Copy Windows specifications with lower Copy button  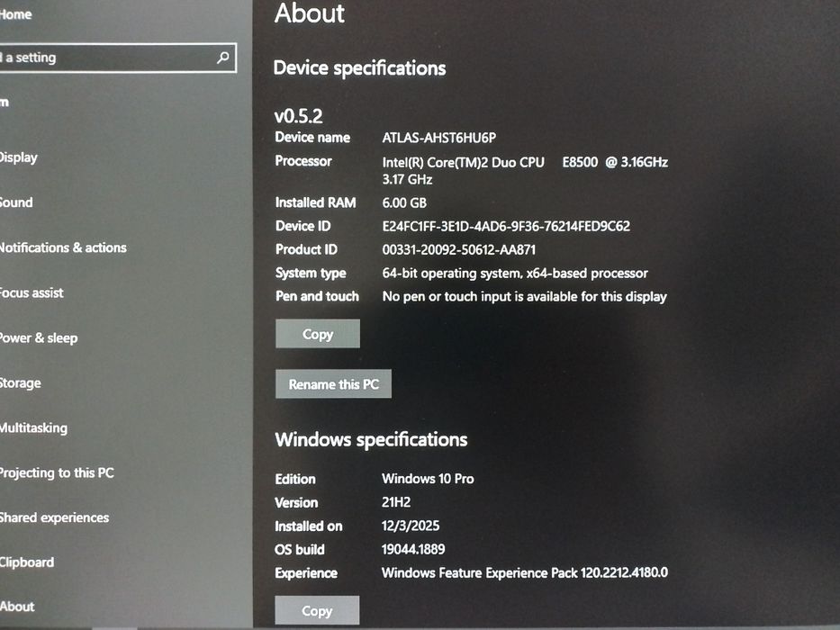pos(317,610)
